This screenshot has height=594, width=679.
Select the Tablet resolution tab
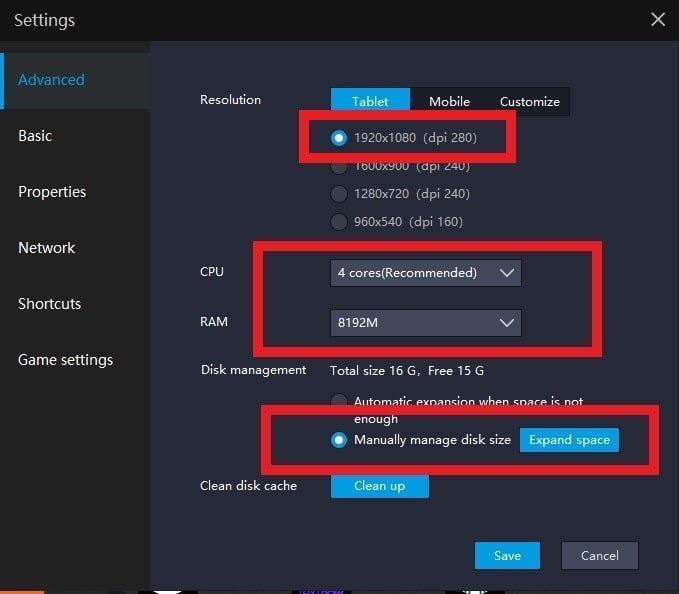point(371,101)
